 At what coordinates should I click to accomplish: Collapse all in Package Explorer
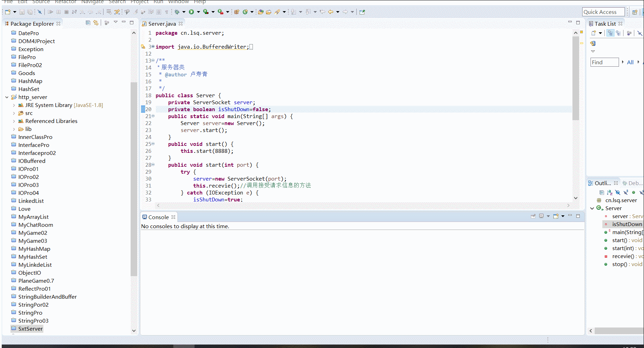[88, 23]
